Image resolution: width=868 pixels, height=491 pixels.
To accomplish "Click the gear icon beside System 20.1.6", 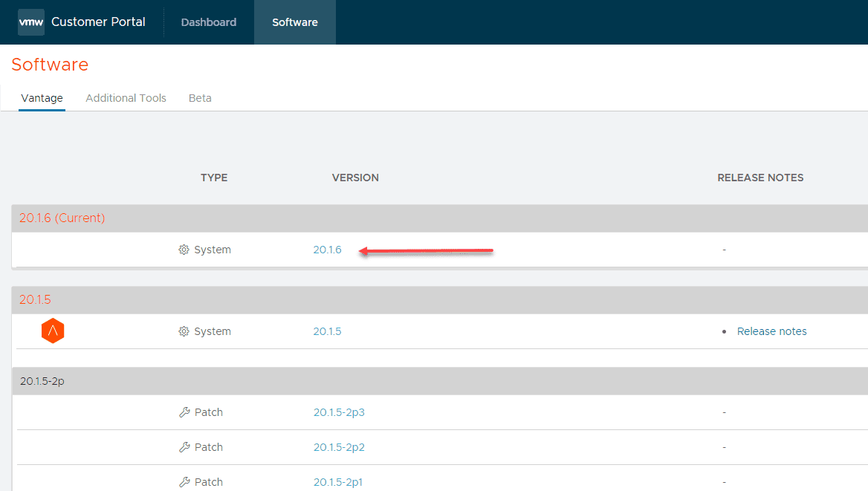I will 184,250.
